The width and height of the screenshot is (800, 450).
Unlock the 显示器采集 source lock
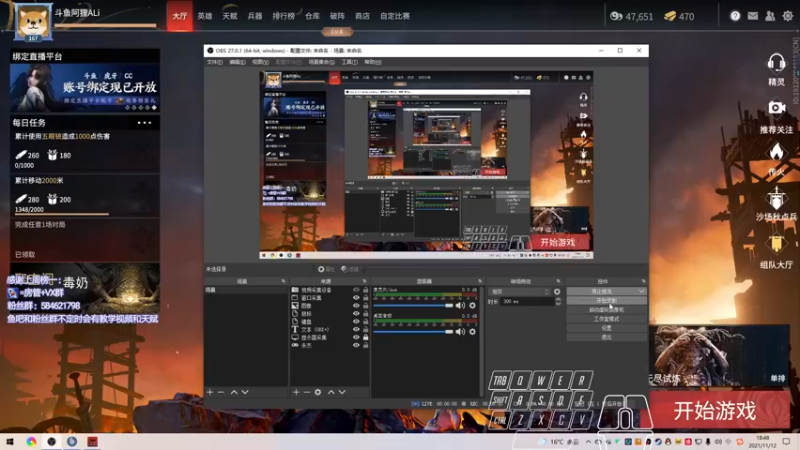pos(365,337)
